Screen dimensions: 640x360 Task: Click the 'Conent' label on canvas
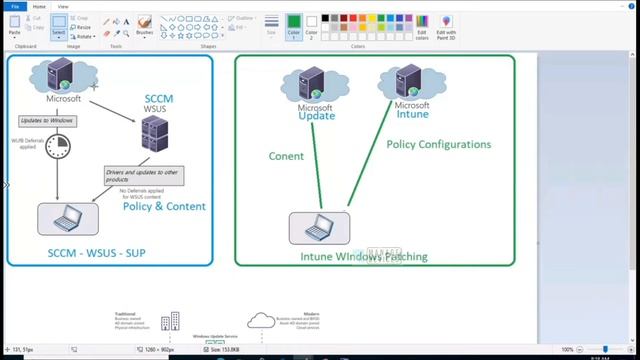tap(286, 156)
